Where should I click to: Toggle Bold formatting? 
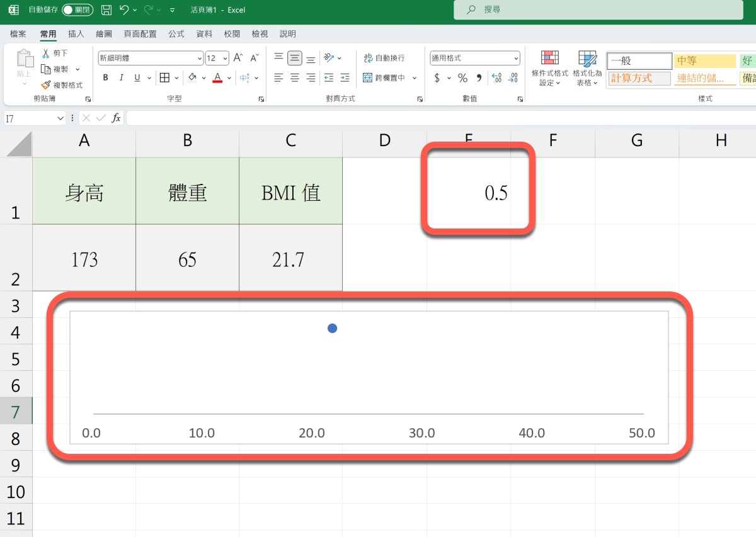tap(105, 78)
